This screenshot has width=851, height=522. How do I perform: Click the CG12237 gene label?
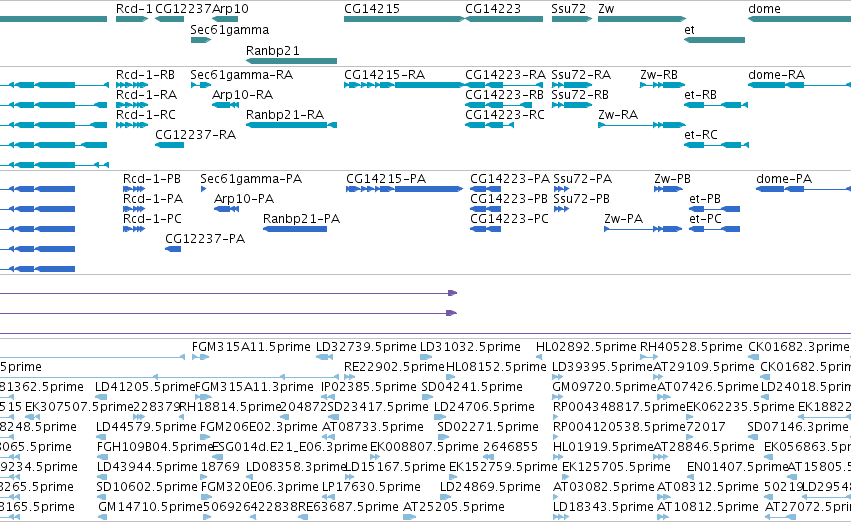(x=183, y=9)
